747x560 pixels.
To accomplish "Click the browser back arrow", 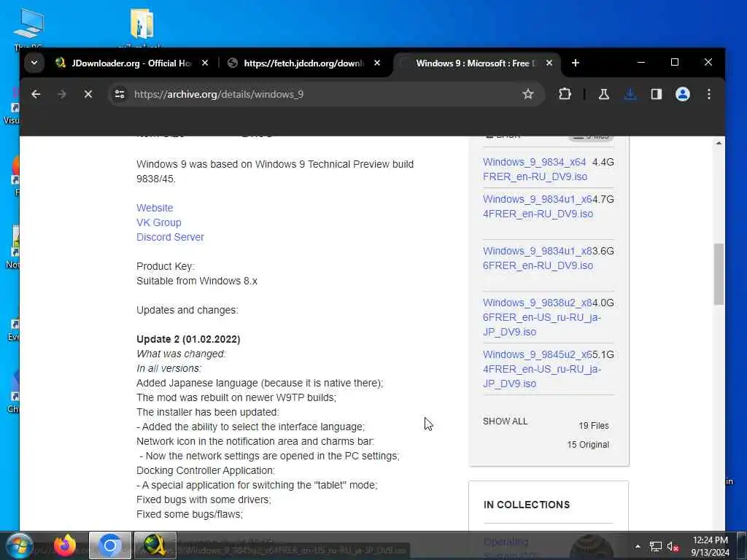I will click(36, 94).
